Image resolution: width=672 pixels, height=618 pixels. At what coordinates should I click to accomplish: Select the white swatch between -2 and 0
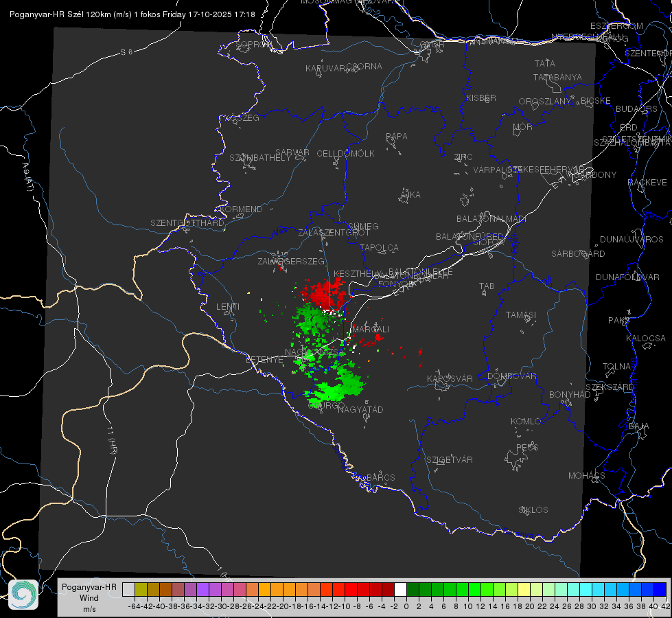pyautogui.click(x=400, y=589)
